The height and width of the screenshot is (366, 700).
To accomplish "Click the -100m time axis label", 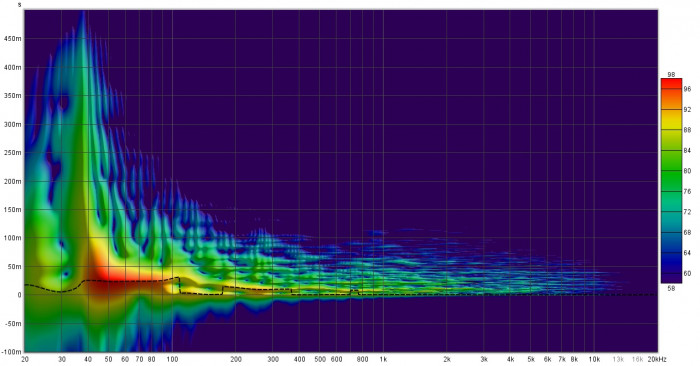I will [12, 352].
